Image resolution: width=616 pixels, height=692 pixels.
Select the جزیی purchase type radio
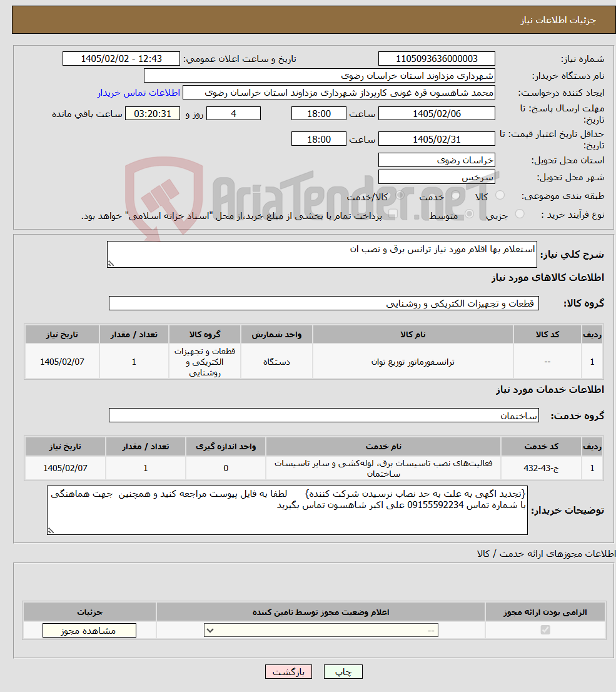point(520,213)
